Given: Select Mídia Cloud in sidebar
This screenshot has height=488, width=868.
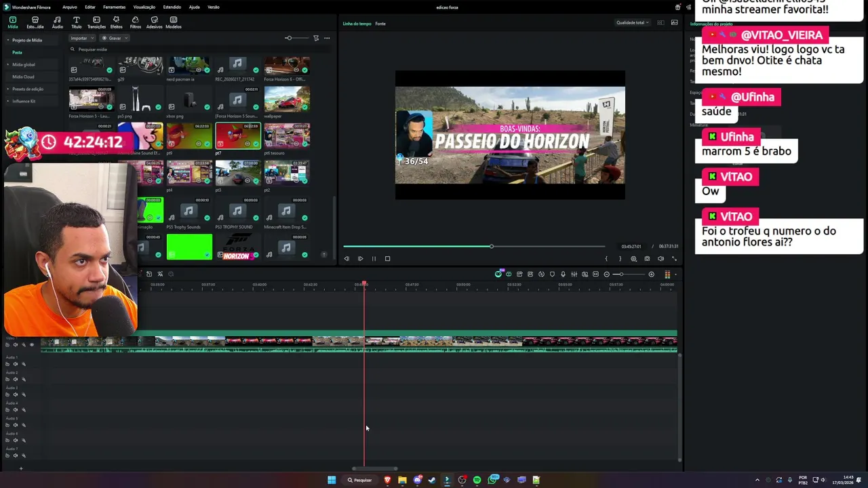Looking at the screenshot, I should coord(23,77).
